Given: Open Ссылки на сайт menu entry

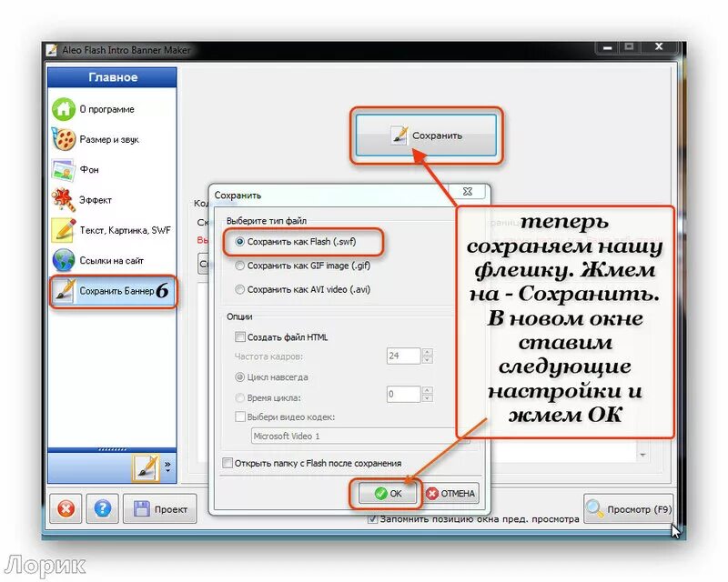Looking at the screenshot, I should pyautogui.click(x=111, y=261).
